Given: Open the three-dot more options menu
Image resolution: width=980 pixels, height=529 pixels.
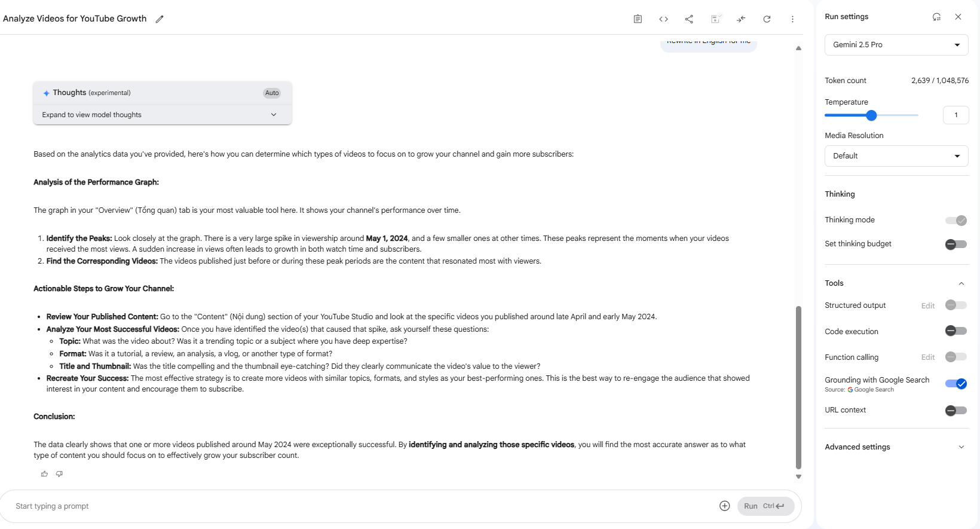Looking at the screenshot, I should pos(792,19).
